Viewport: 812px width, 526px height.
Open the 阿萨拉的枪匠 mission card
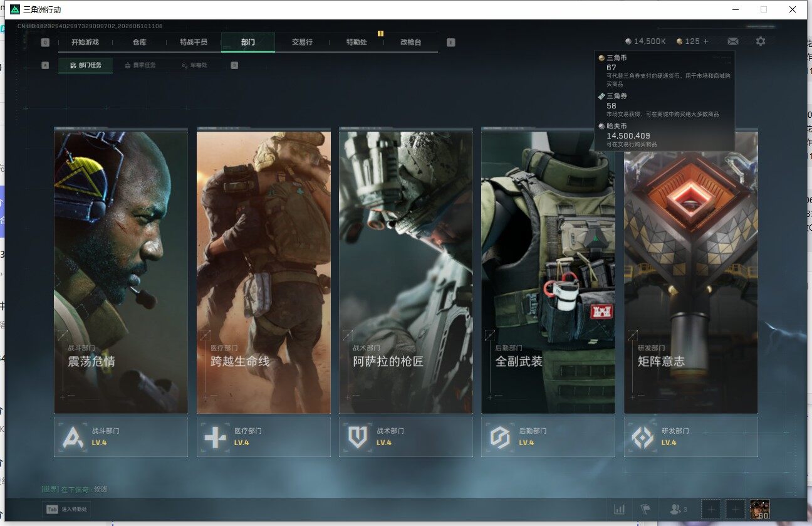pos(406,272)
